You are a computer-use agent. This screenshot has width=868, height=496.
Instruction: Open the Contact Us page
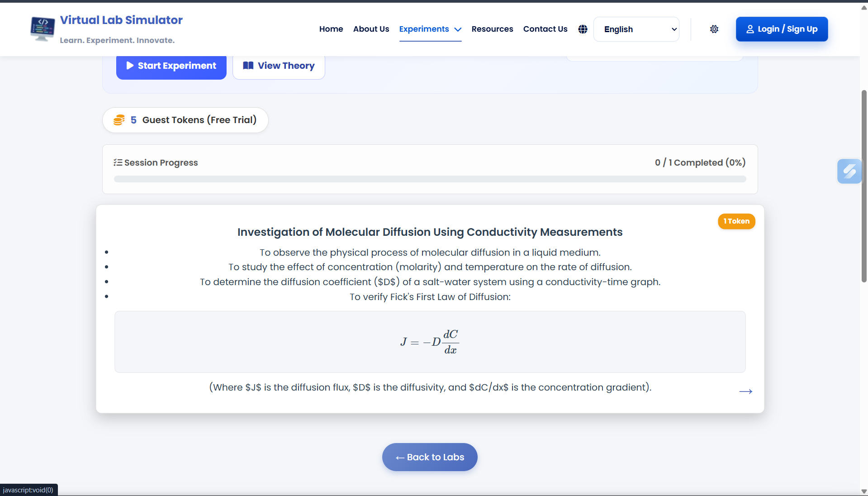(x=545, y=29)
